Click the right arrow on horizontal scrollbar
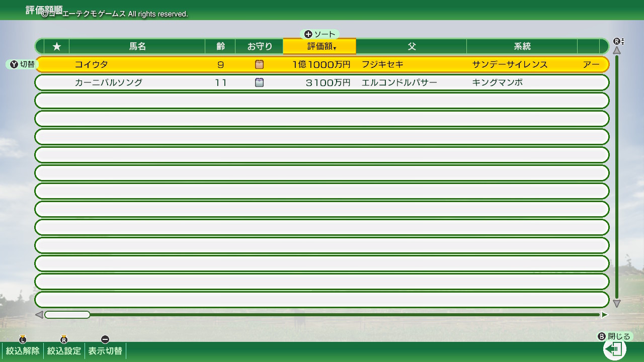644x362 pixels. [x=604, y=315]
